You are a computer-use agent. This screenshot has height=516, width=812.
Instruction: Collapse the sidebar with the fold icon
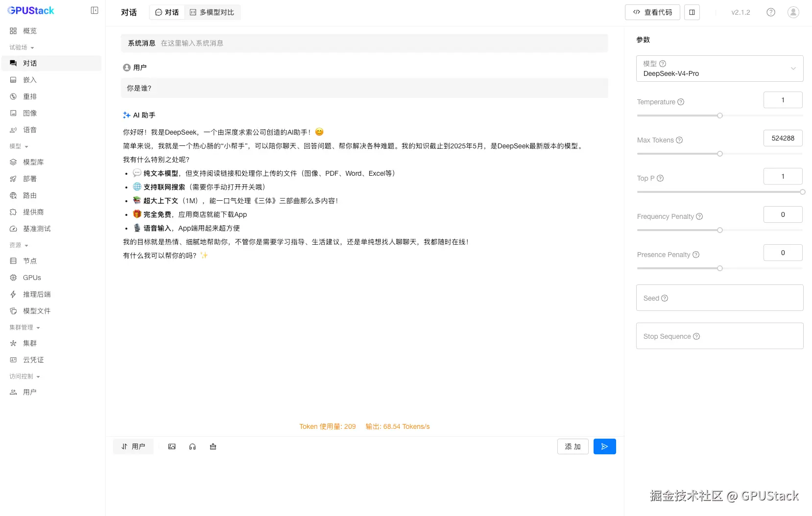[x=95, y=10]
